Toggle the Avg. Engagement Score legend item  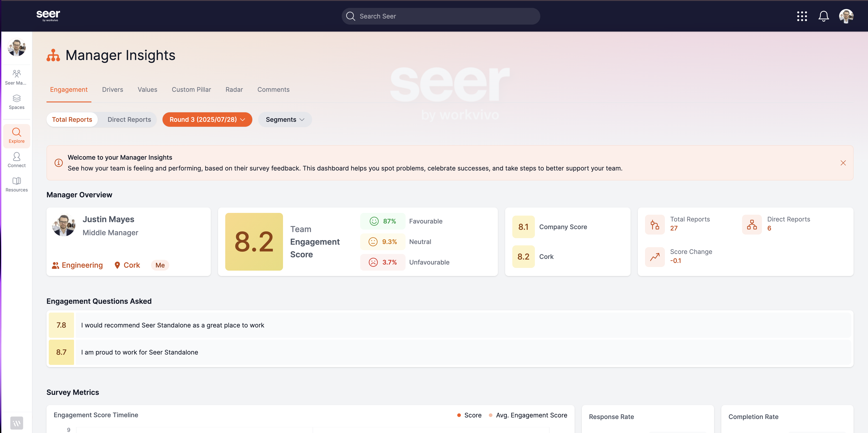(528, 415)
